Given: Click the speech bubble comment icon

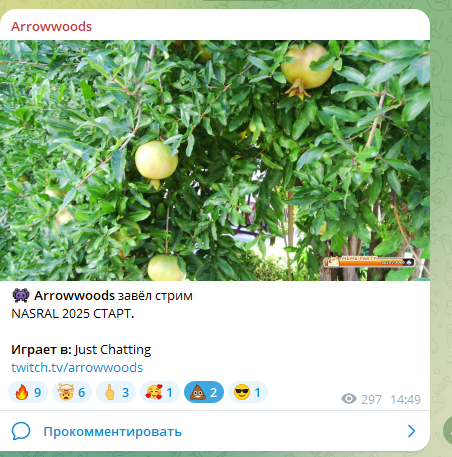Looking at the screenshot, I should click(21, 431).
